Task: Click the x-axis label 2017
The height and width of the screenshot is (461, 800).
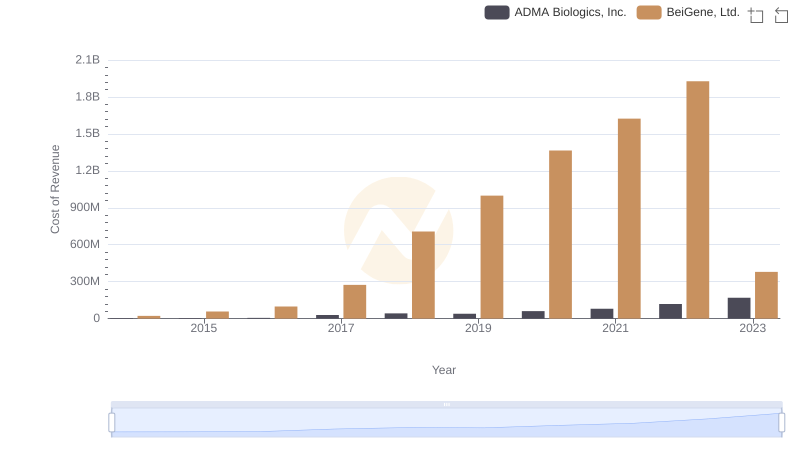Action: 341,328
